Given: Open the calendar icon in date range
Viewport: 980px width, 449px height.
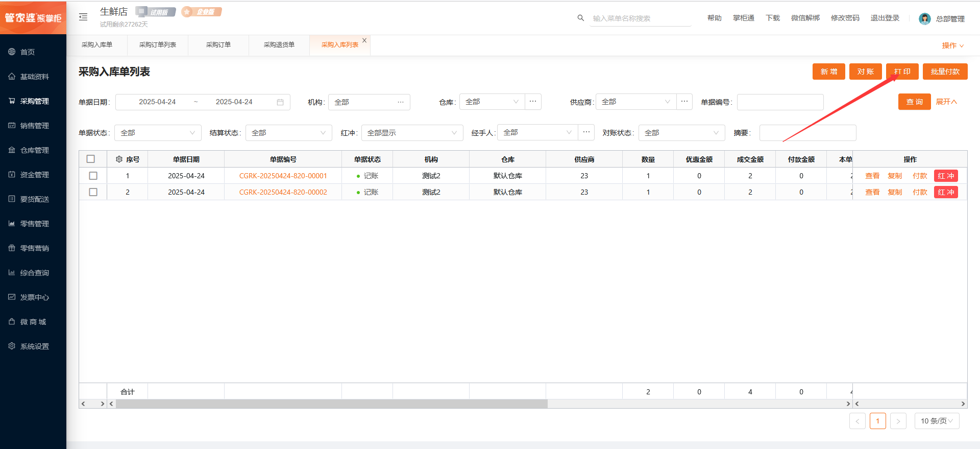Looking at the screenshot, I should (x=280, y=102).
